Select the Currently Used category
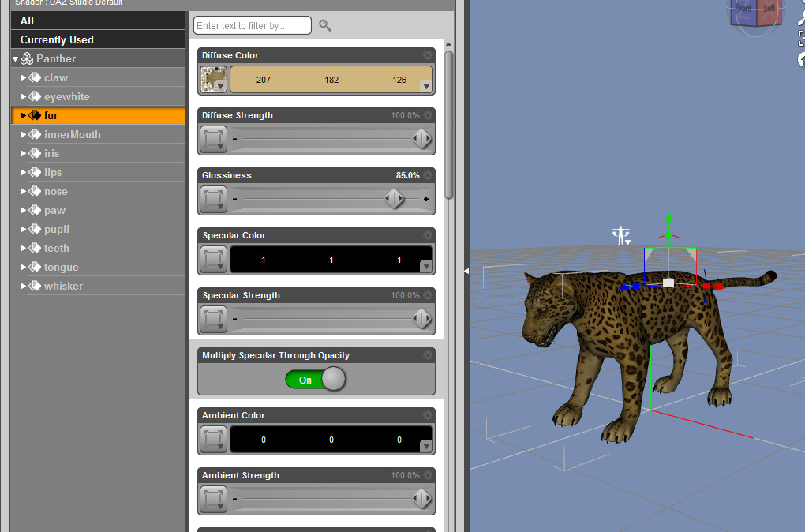805x532 pixels. [98, 39]
